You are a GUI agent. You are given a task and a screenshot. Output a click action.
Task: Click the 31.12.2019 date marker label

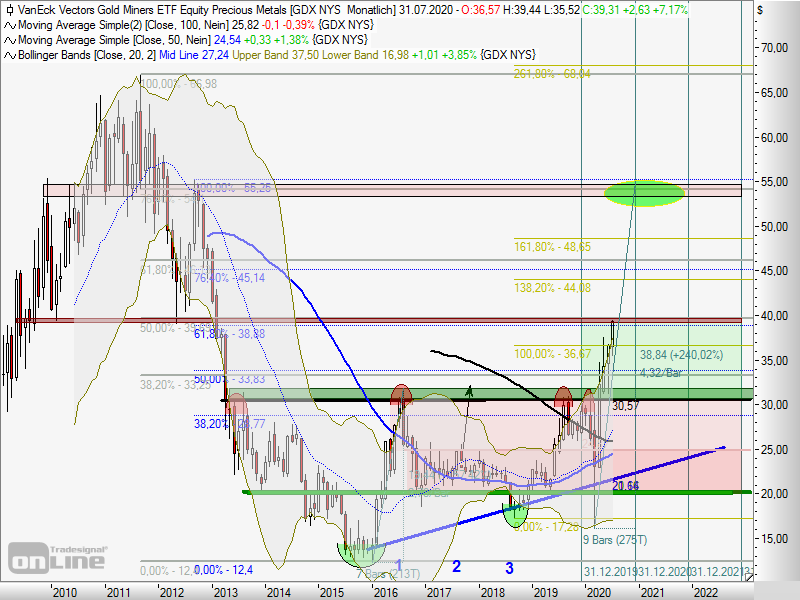pos(611,571)
